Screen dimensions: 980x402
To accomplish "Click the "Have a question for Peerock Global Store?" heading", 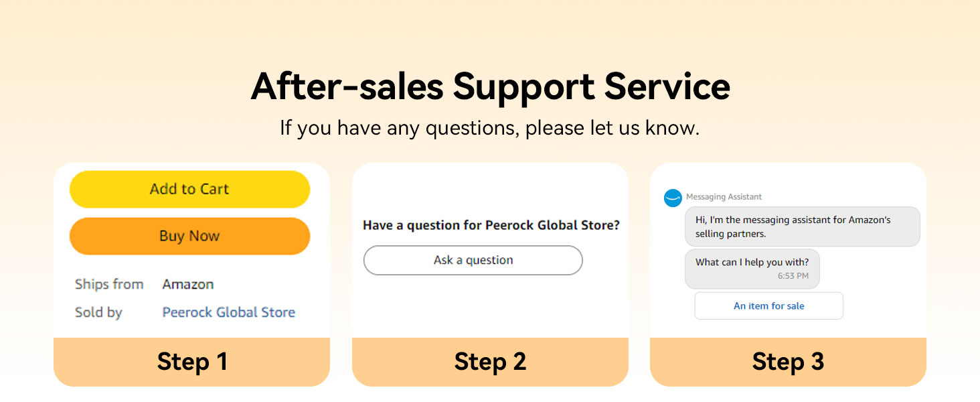I will 491,225.
